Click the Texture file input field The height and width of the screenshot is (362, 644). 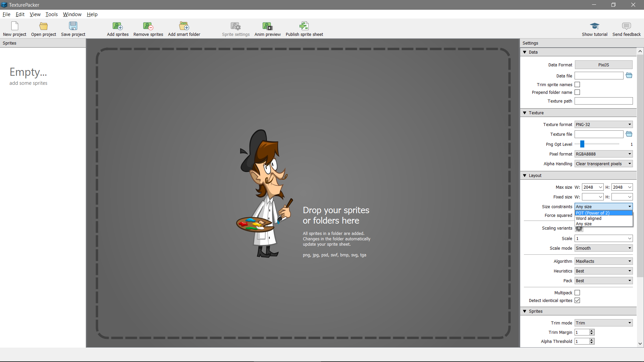[x=599, y=134]
